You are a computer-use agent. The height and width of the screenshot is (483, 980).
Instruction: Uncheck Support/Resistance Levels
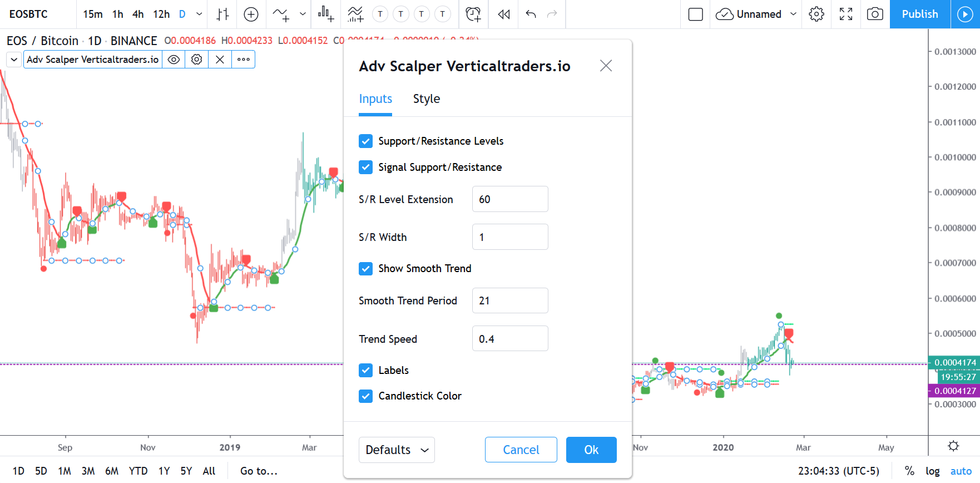[365, 141]
